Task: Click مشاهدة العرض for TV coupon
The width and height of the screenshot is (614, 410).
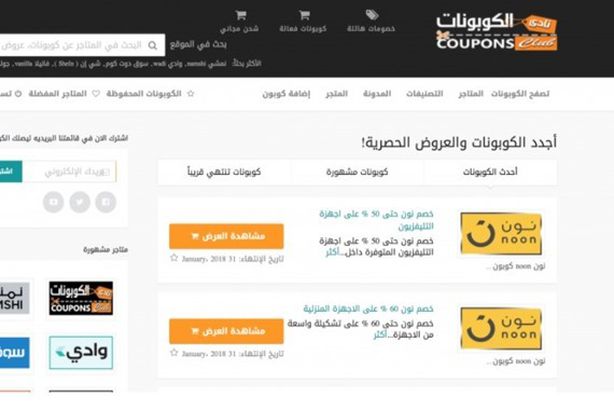Action: tap(226, 236)
